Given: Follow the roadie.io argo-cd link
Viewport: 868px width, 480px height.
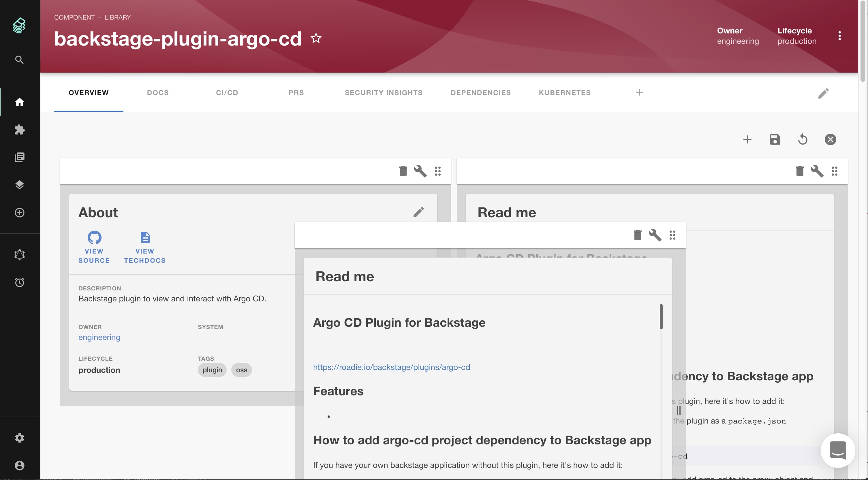Looking at the screenshot, I should coord(392,367).
